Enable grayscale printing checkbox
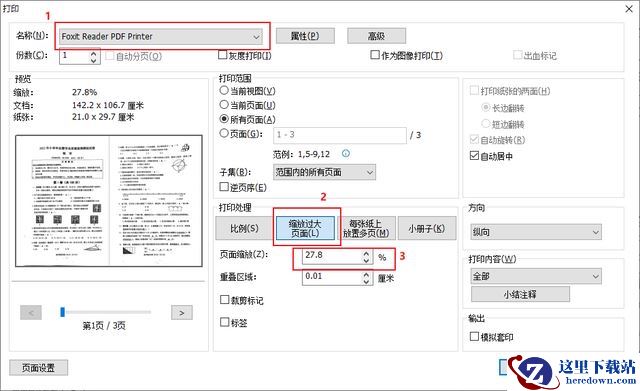The width and height of the screenshot is (640, 391). tap(222, 55)
